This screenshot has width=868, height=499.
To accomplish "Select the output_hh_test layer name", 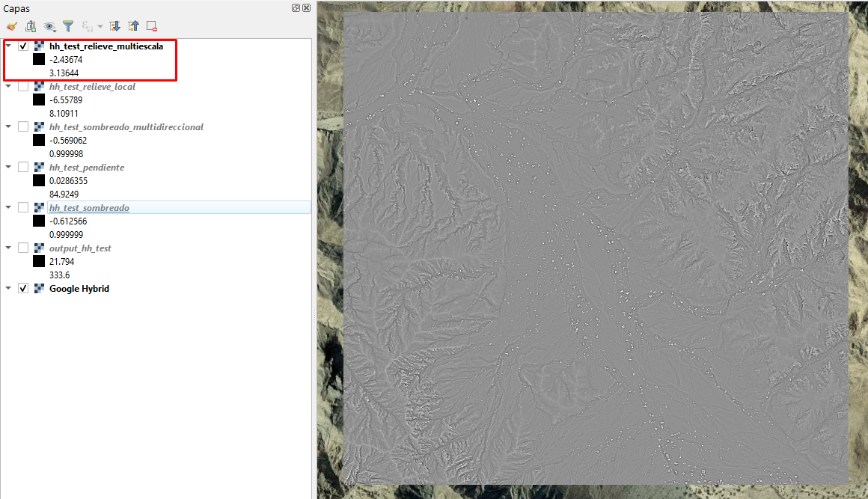I will 80,248.
